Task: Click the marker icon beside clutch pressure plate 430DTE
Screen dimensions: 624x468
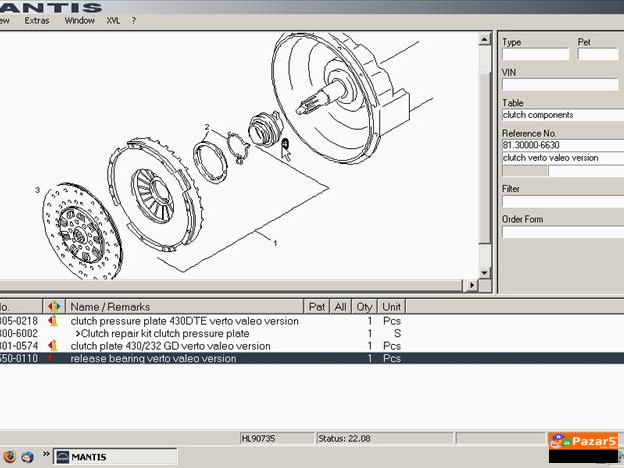Action: [x=53, y=321]
